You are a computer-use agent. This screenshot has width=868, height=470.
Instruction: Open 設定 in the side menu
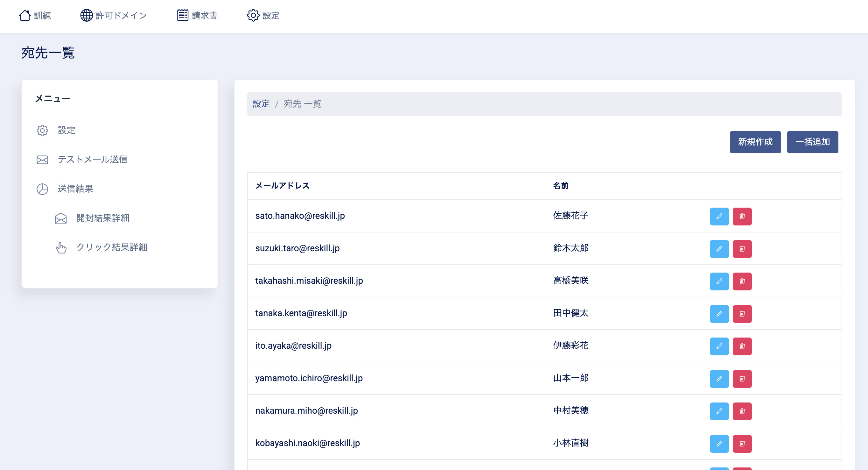click(66, 130)
